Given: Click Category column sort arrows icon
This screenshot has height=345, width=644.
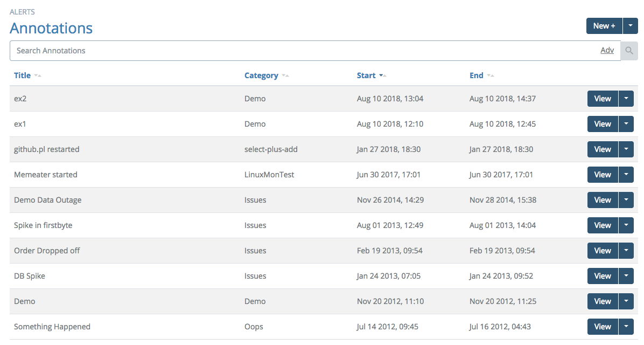Looking at the screenshot, I should point(285,75).
